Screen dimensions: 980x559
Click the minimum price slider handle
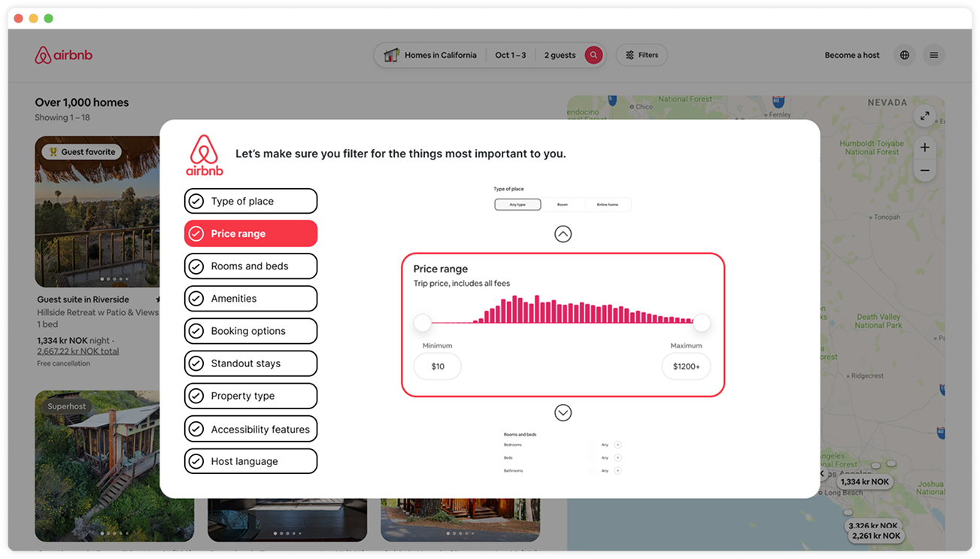click(x=423, y=323)
